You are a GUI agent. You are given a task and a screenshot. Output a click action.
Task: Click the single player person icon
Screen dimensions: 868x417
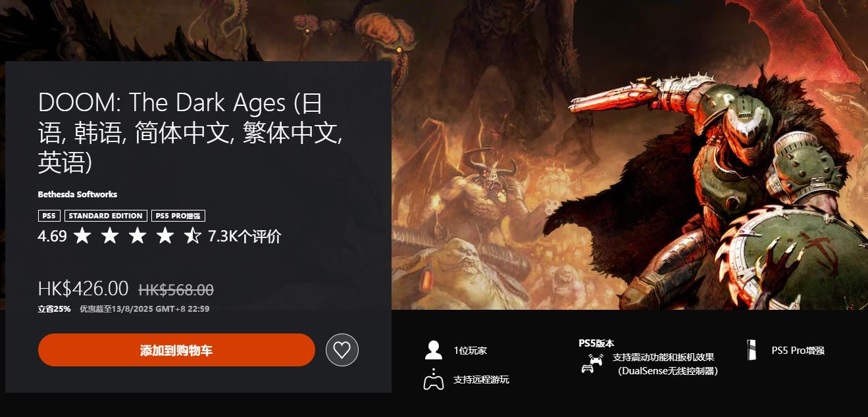[x=433, y=351]
